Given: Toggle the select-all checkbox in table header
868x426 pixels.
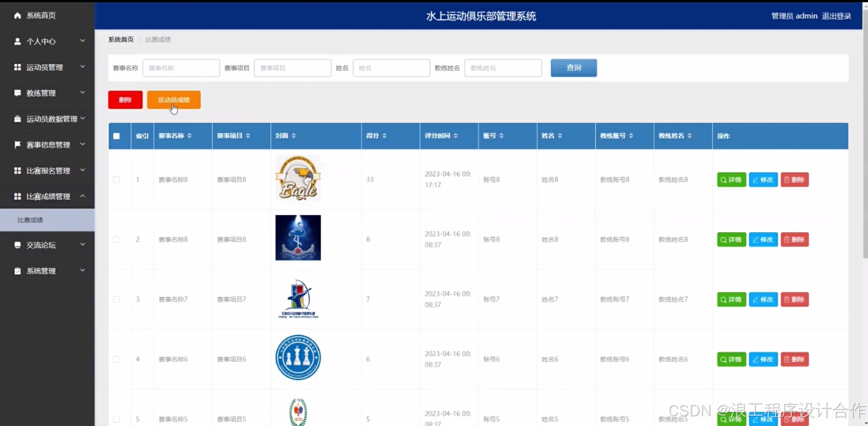Looking at the screenshot, I should coord(117,136).
